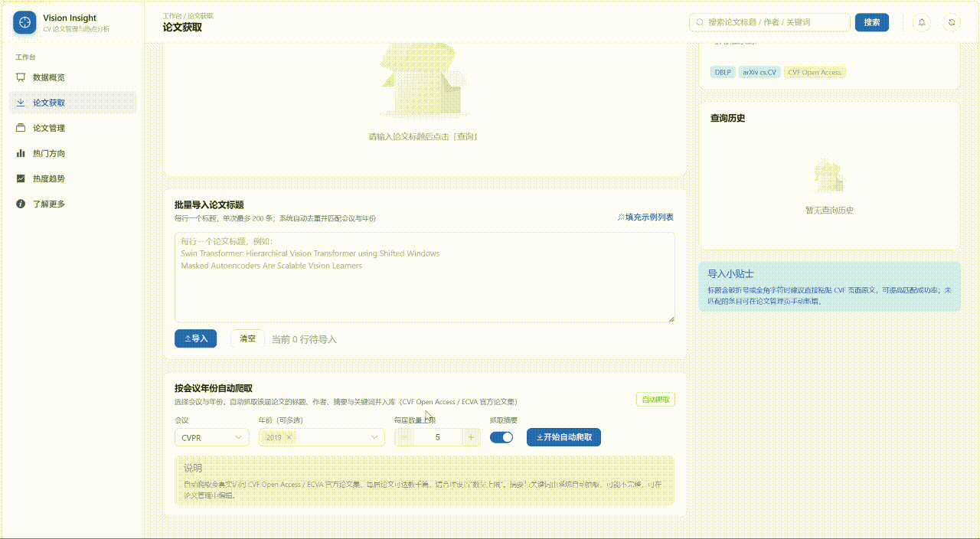Screen dimensions: 980x539
Task: Click the DBLP source tag
Action: click(x=723, y=72)
